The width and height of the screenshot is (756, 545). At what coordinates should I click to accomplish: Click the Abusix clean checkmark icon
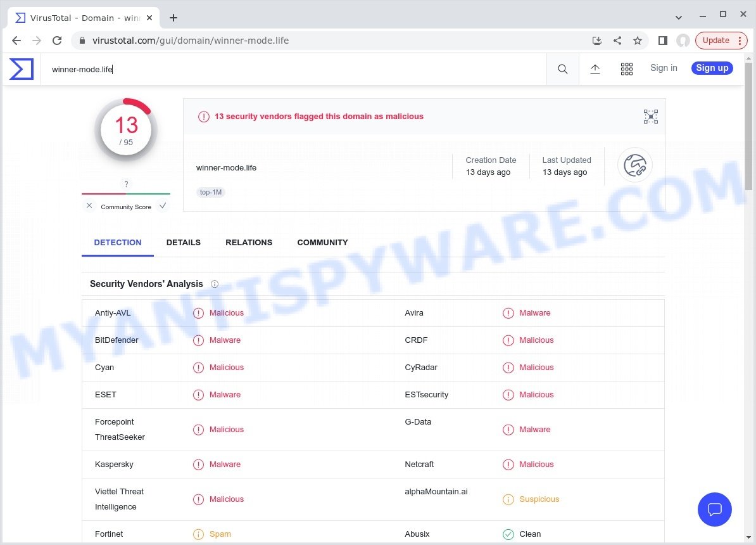[508, 534]
